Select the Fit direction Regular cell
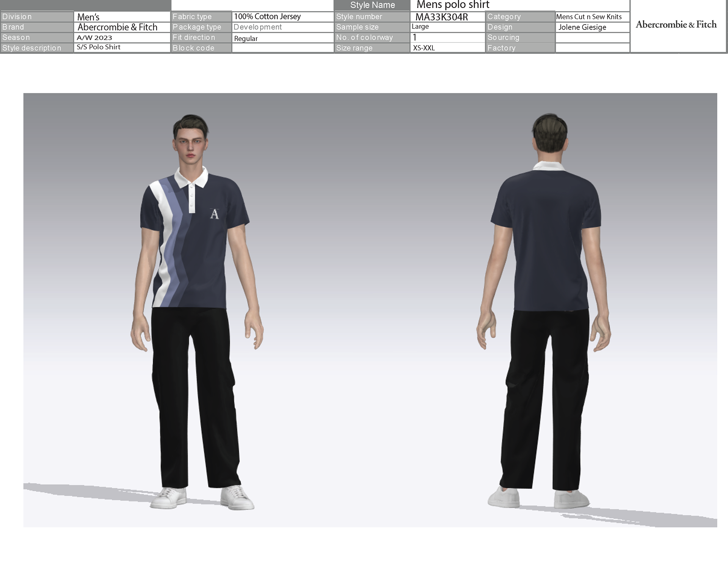728x563 pixels. click(x=246, y=38)
